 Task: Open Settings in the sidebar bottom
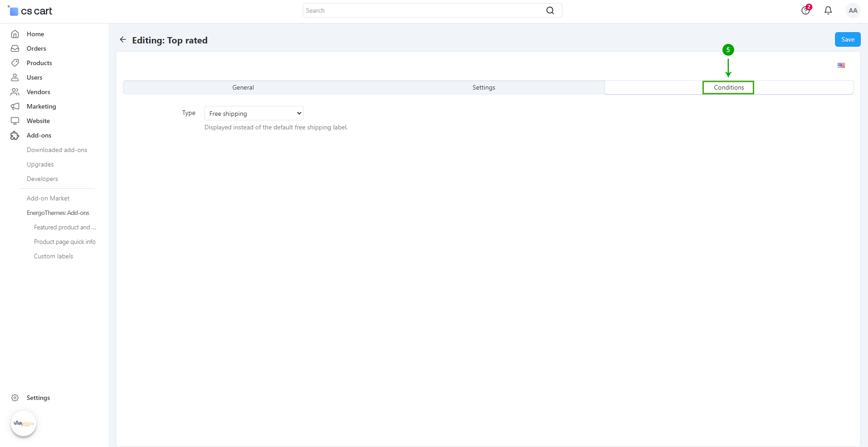[38, 398]
